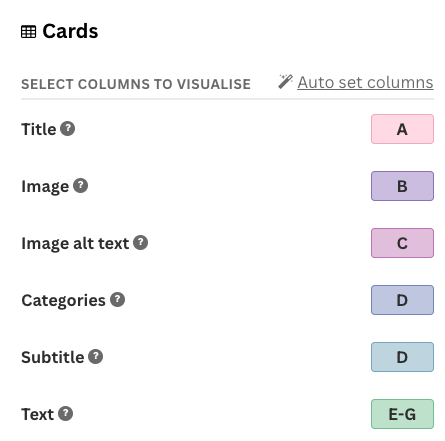Viewport: 445px width, 441px height.
Task: Click the Image alt text label
Action: [75, 243]
